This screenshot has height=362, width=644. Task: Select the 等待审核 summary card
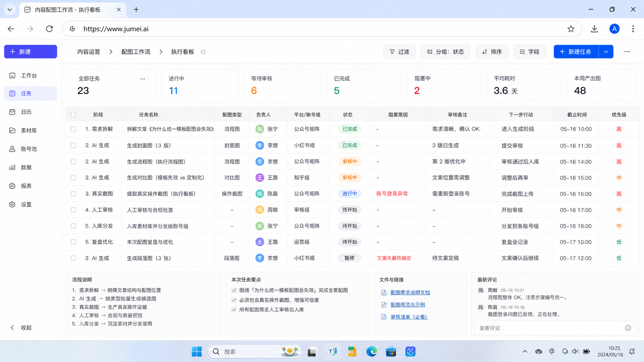coord(283,85)
